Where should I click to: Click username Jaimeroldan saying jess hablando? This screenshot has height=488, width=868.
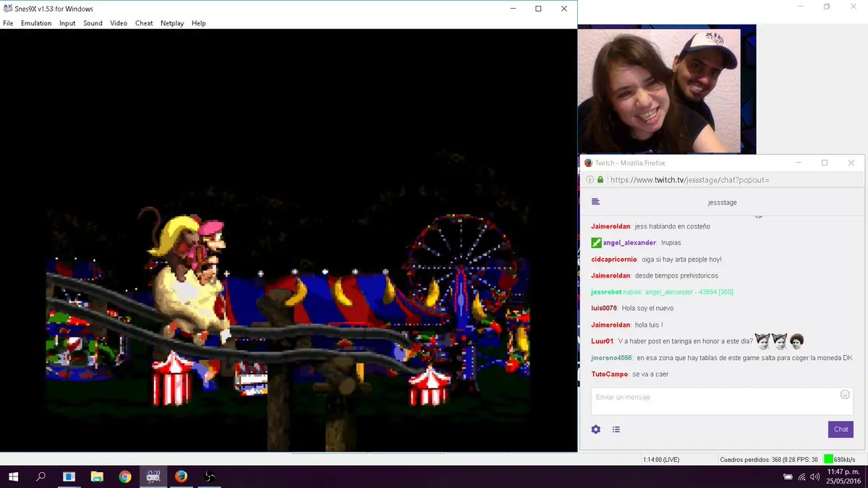(x=610, y=226)
